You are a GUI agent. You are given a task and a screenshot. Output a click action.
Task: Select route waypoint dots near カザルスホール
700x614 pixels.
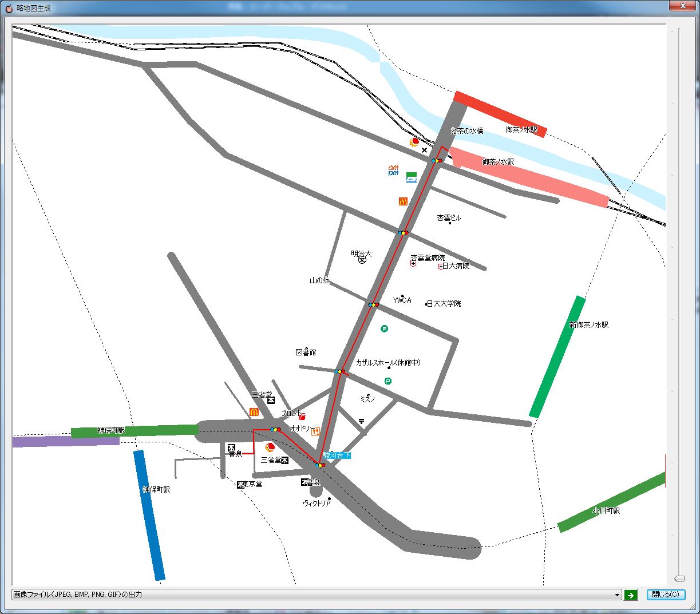coord(339,372)
